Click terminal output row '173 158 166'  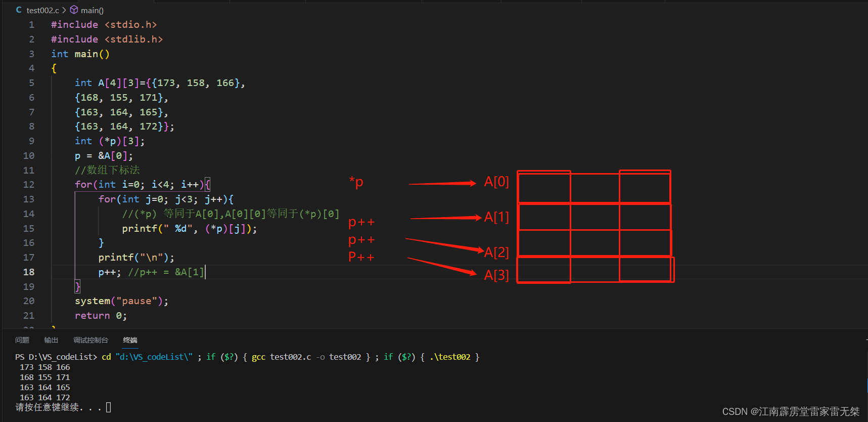click(x=45, y=367)
